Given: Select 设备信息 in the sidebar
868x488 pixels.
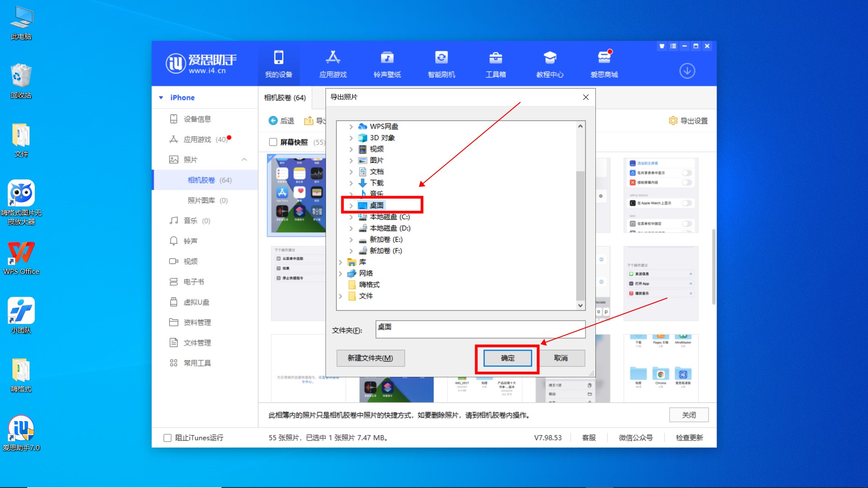Looking at the screenshot, I should (197, 119).
